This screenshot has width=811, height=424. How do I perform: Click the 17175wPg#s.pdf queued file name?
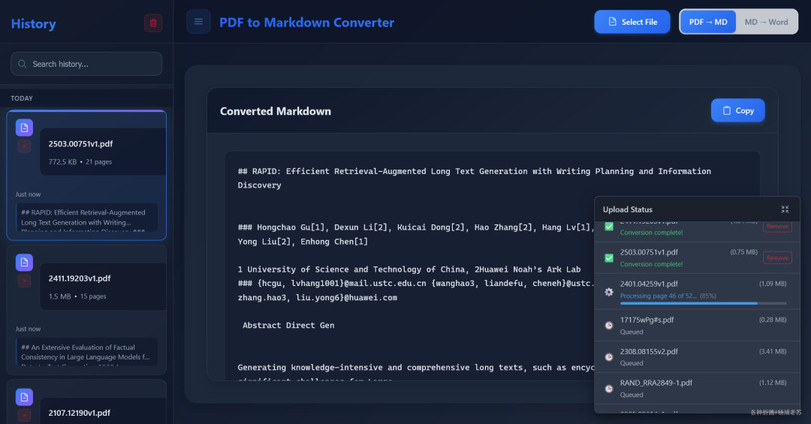click(647, 320)
